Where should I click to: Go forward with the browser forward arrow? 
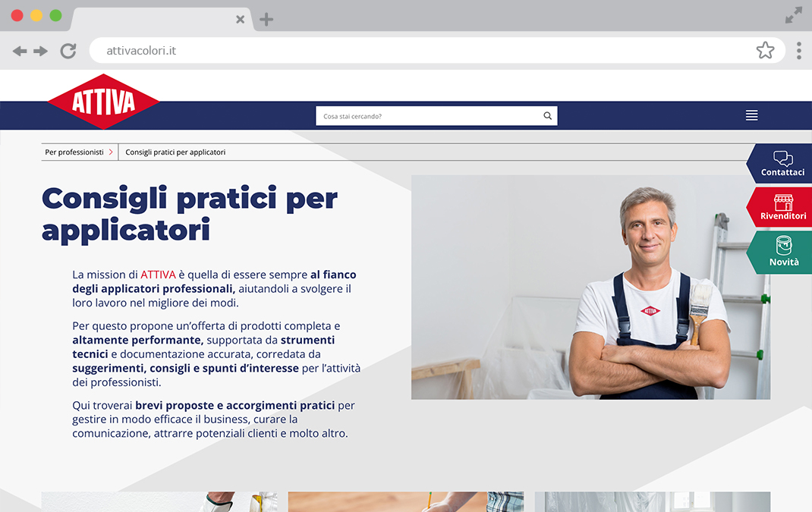pyautogui.click(x=40, y=51)
